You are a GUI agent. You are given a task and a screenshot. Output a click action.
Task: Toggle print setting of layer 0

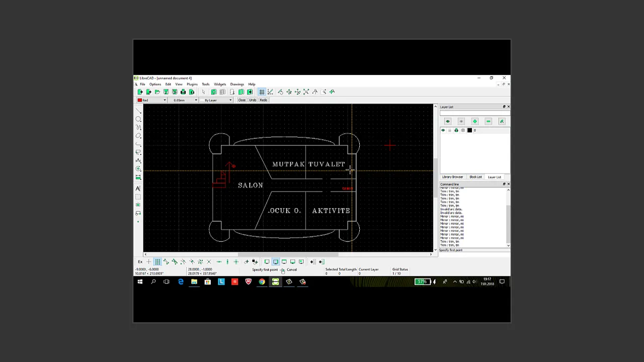pyautogui.click(x=456, y=131)
